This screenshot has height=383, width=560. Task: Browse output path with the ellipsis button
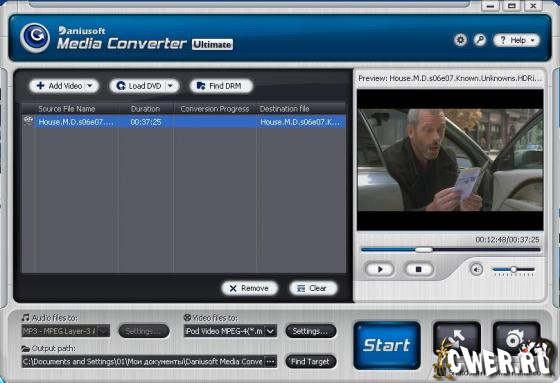tap(271, 362)
